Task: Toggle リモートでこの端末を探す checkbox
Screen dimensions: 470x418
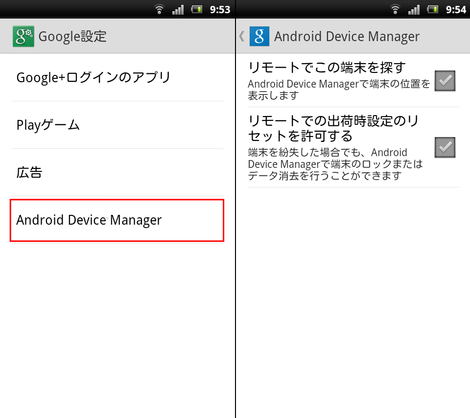Action: pos(445,81)
